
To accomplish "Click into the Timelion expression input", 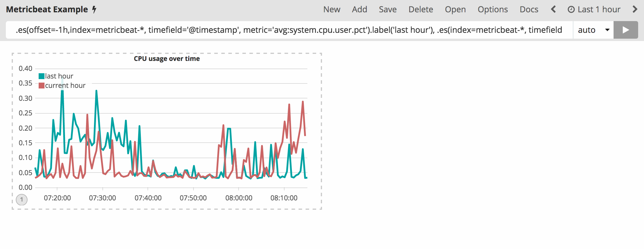I will click(x=289, y=30).
